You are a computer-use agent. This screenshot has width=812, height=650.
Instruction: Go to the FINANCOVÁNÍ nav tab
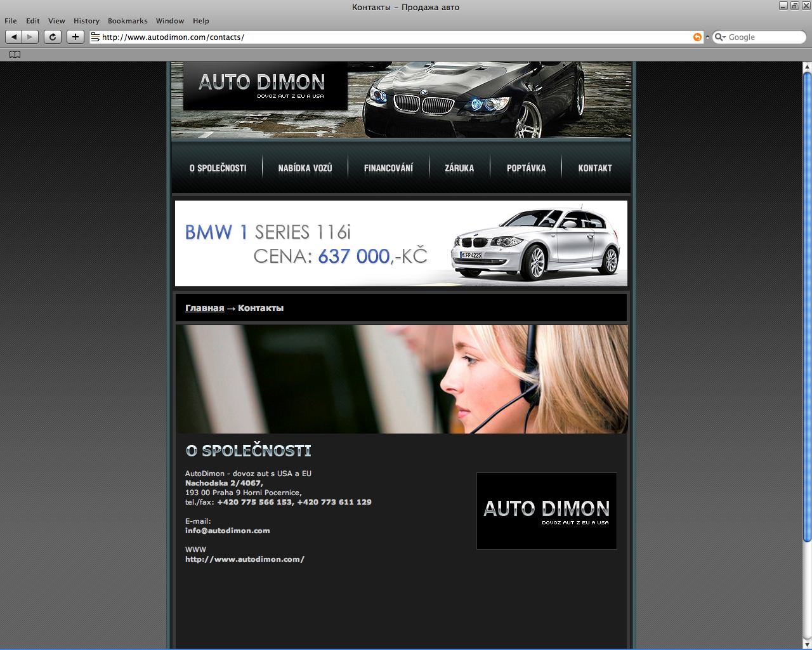(x=388, y=168)
